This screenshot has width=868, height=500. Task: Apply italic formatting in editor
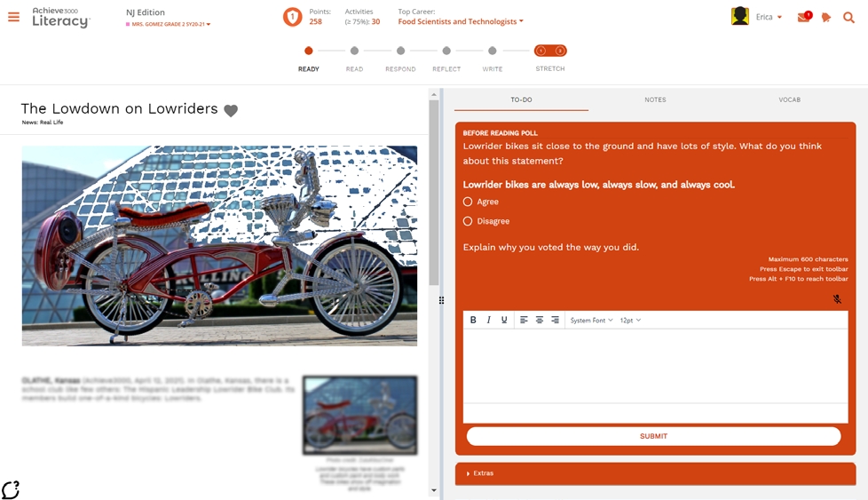click(488, 320)
